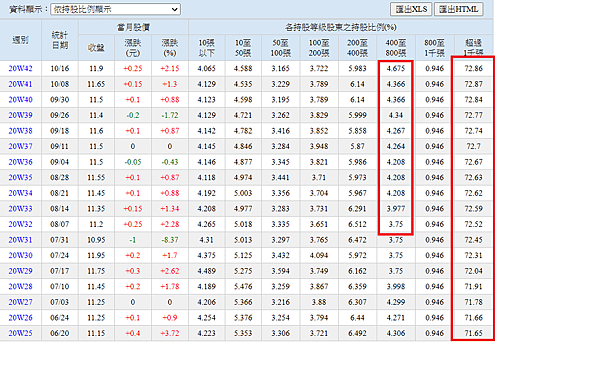Screen dimensions: 600x385
Task: Select the value 72.7 in row 20W37
Action: pyautogui.click(x=474, y=146)
